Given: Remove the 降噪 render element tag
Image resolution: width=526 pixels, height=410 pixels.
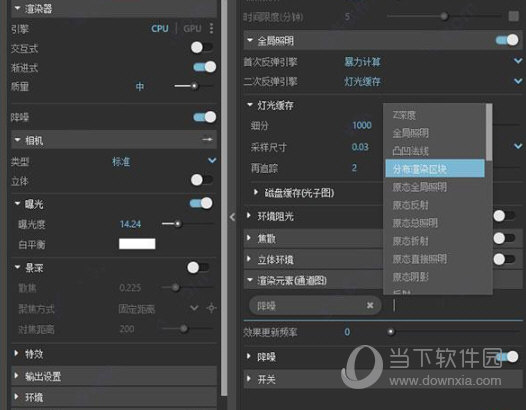Looking at the screenshot, I should pyautogui.click(x=370, y=305).
